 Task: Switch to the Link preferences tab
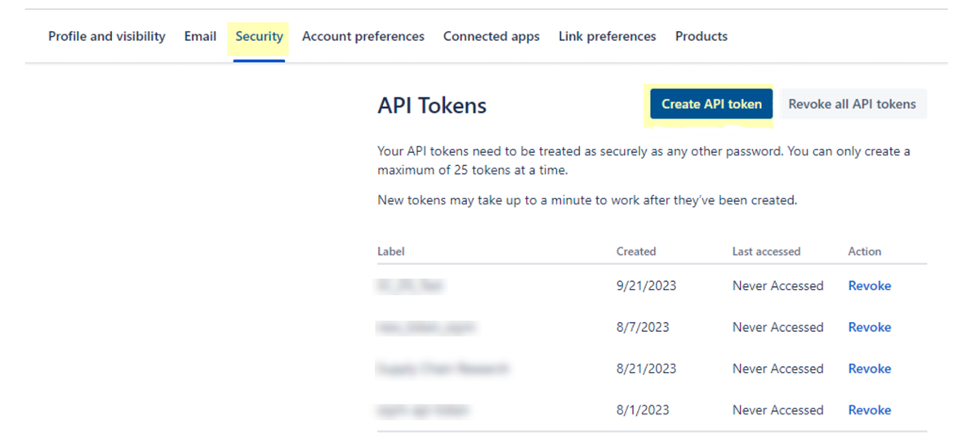[607, 37]
